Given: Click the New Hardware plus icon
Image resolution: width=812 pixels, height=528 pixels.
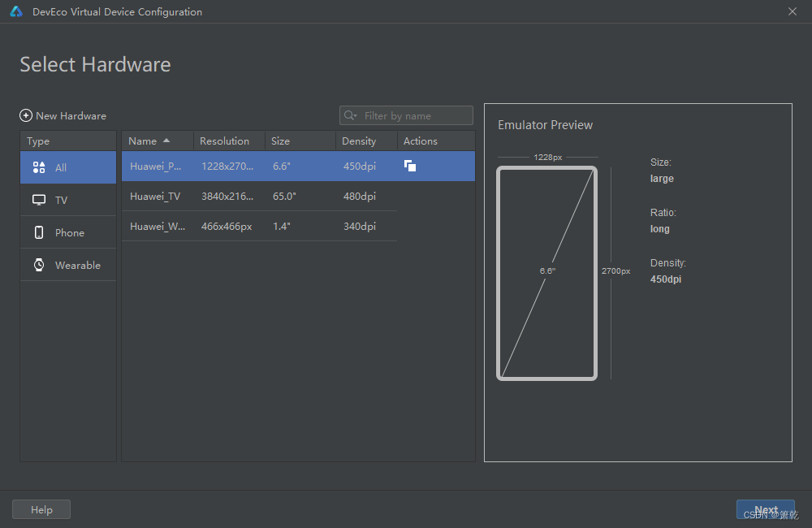Looking at the screenshot, I should (x=26, y=115).
